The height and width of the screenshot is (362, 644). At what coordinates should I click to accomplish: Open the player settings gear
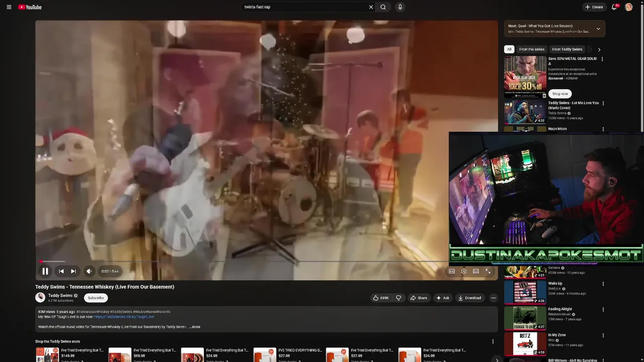(x=464, y=271)
